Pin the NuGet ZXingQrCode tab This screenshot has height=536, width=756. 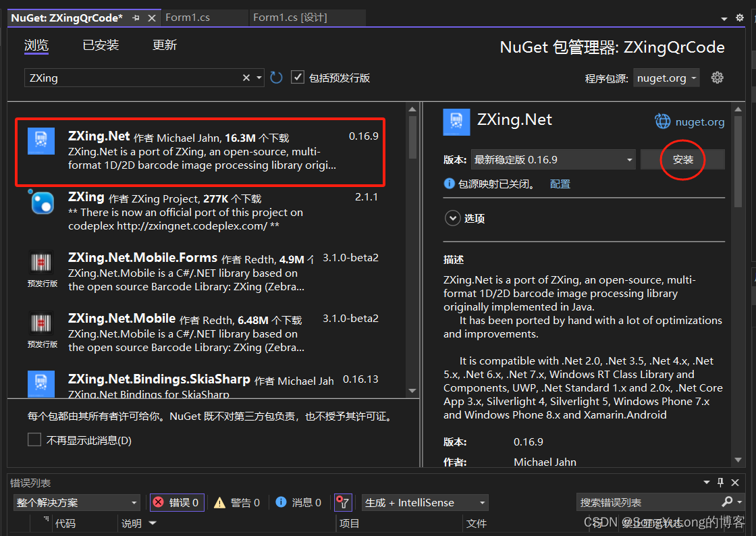point(136,18)
